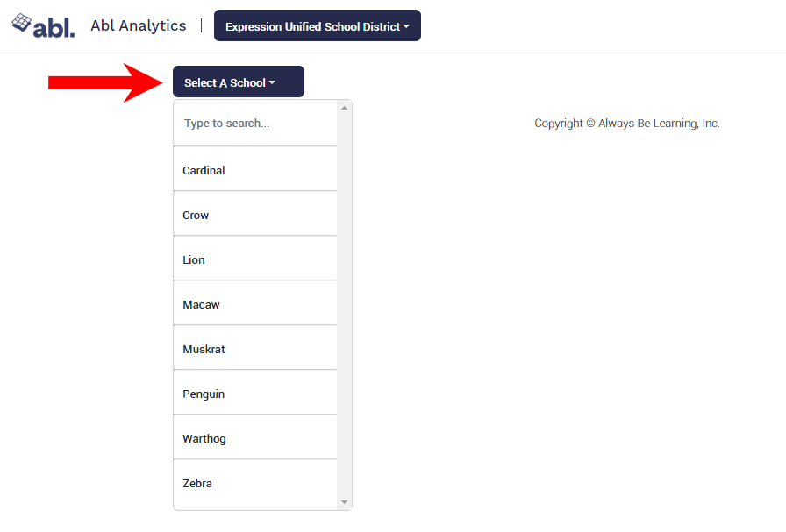Click the "abl." wordmark text

point(54,27)
